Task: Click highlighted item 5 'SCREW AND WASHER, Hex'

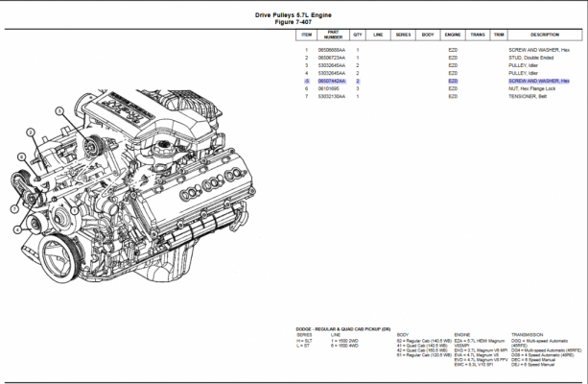Action: click(x=539, y=81)
